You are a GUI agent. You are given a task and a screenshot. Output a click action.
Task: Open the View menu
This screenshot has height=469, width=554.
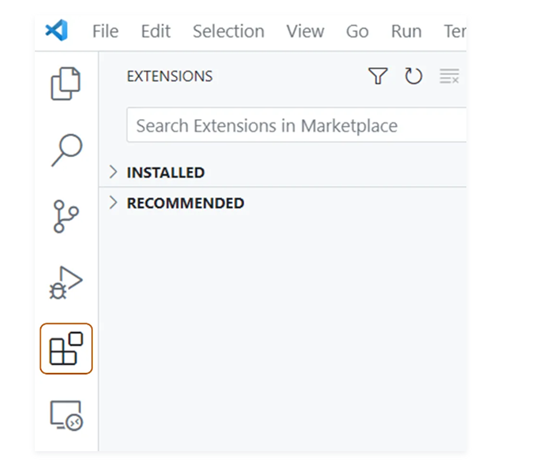point(305,31)
